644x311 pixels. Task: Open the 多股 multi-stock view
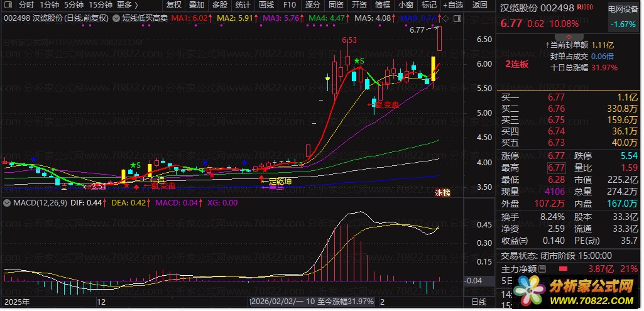[220, 6]
